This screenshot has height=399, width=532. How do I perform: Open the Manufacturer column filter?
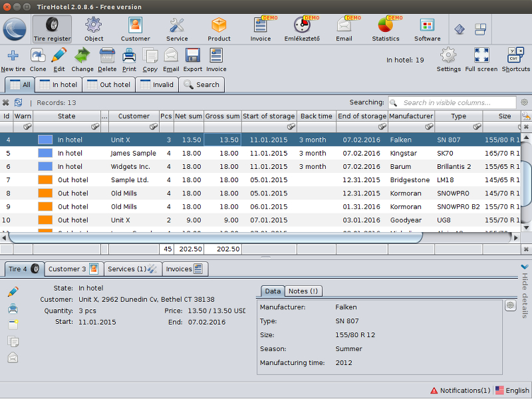(x=429, y=126)
